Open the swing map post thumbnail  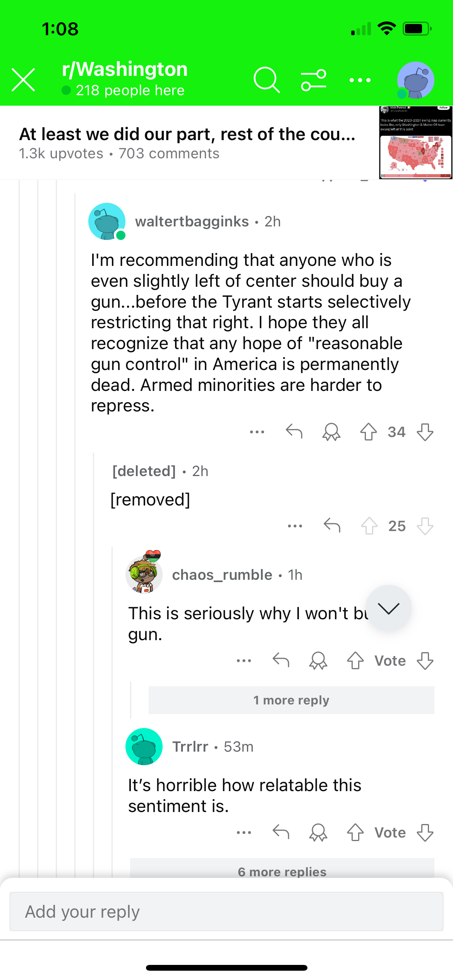[415, 142]
